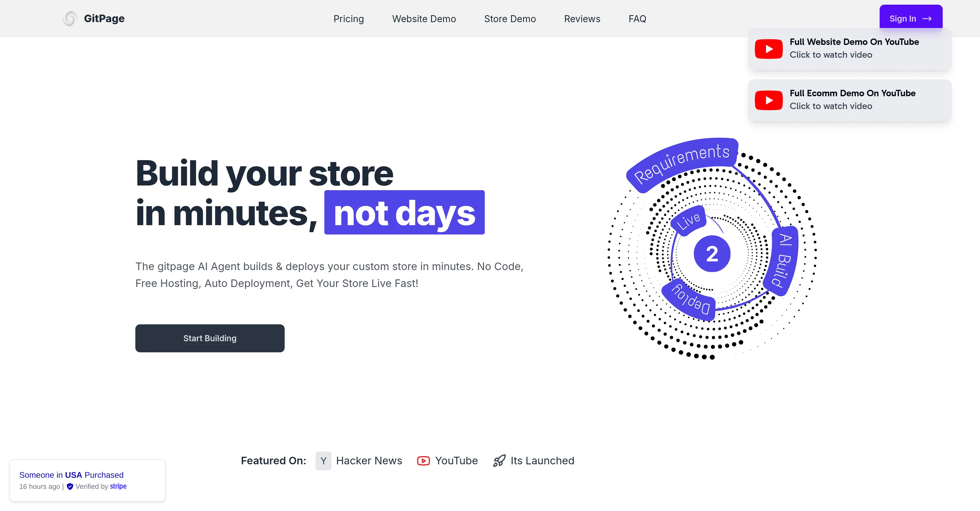
Task: Click the Stripe shield verification icon
Action: 70,486
